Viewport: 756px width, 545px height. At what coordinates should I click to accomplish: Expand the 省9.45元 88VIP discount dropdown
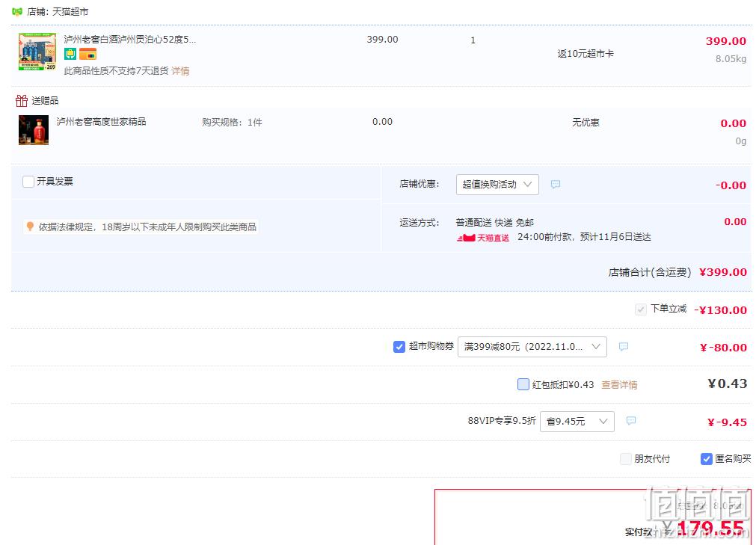[577, 422]
